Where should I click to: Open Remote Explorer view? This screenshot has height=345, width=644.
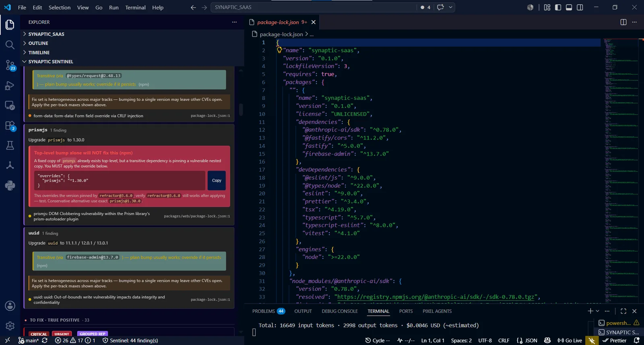10,105
